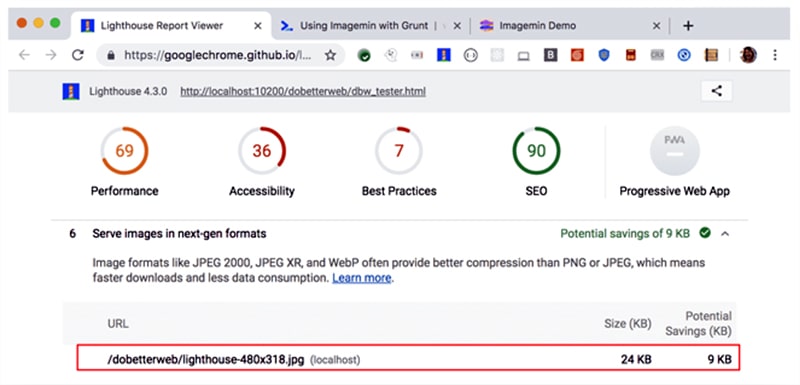Click the brown film-strip extension icon

(x=711, y=55)
